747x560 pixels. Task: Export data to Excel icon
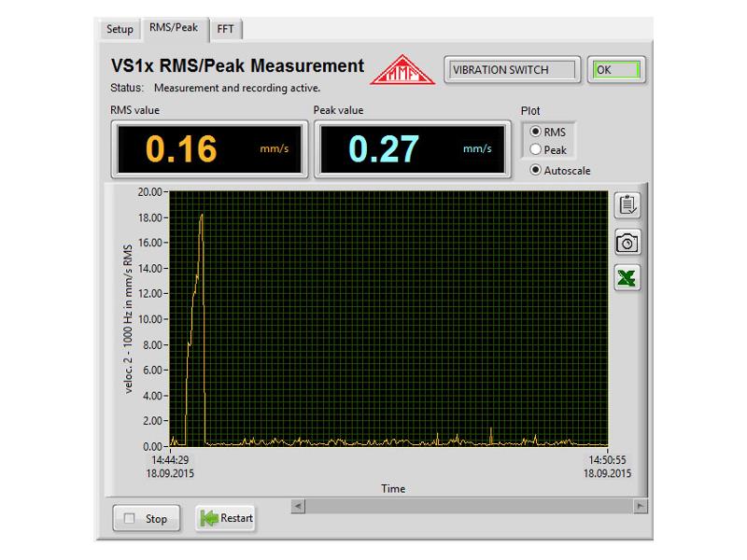point(627,277)
